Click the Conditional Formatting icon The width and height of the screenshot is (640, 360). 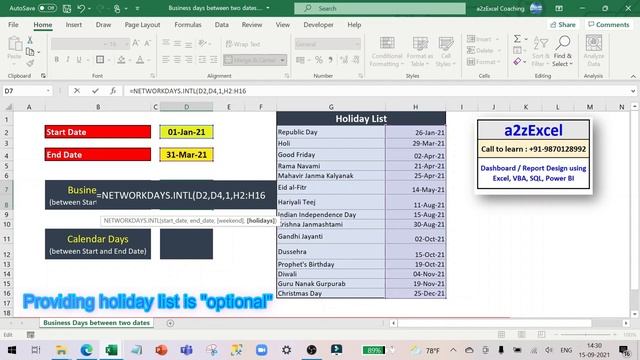(387, 51)
